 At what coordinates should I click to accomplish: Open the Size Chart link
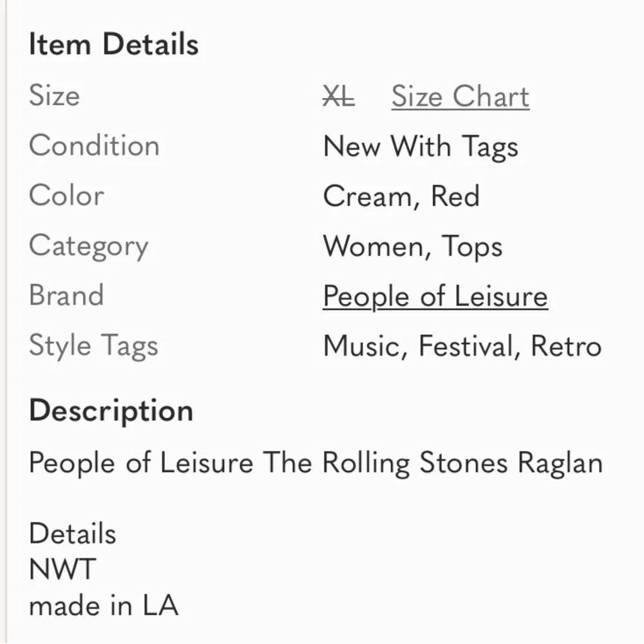tap(460, 97)
